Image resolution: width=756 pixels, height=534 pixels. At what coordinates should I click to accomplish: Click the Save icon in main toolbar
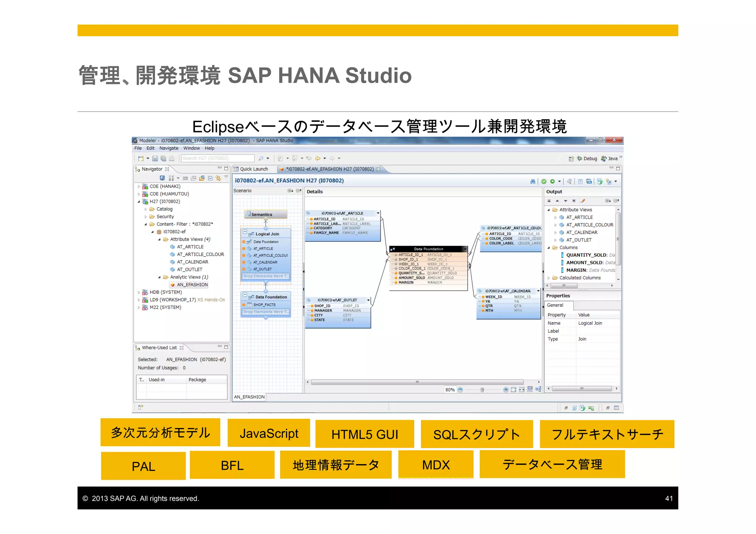[x=155, y=159]
